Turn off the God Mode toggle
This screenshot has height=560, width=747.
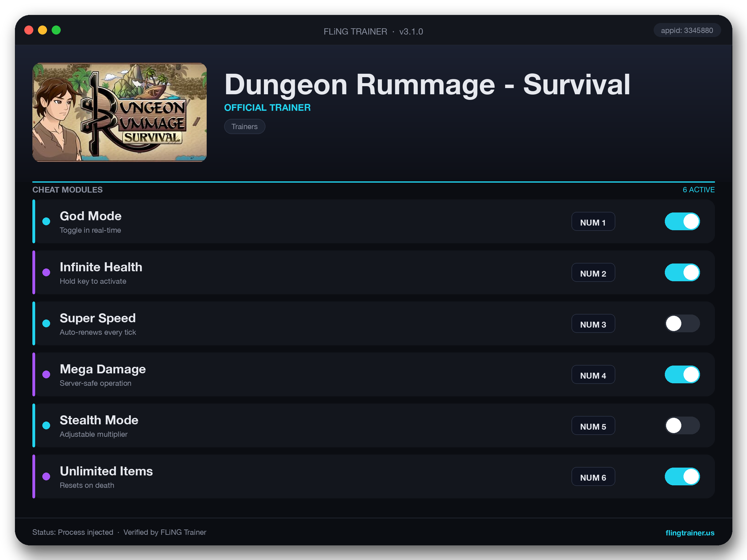coord(682,222)
